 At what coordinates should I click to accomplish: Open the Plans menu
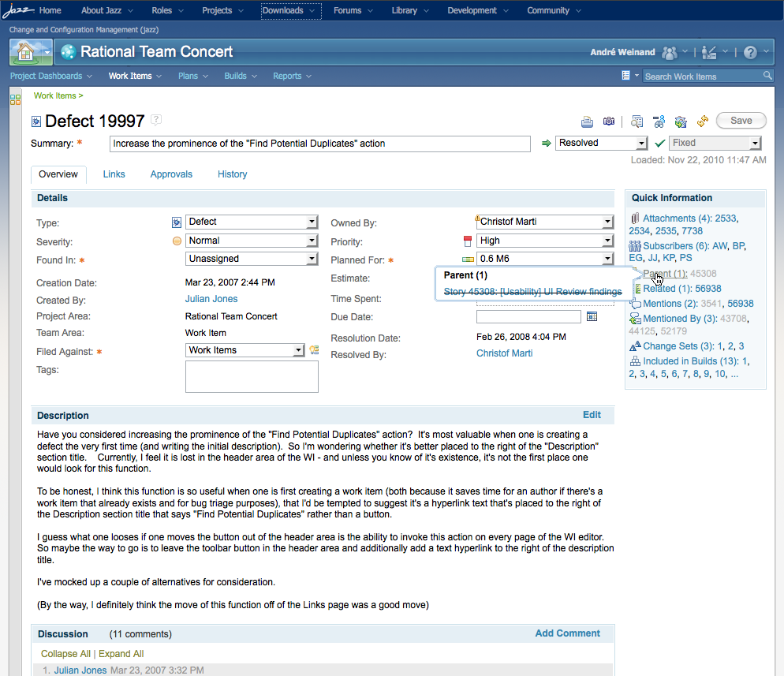coord(193,76)
